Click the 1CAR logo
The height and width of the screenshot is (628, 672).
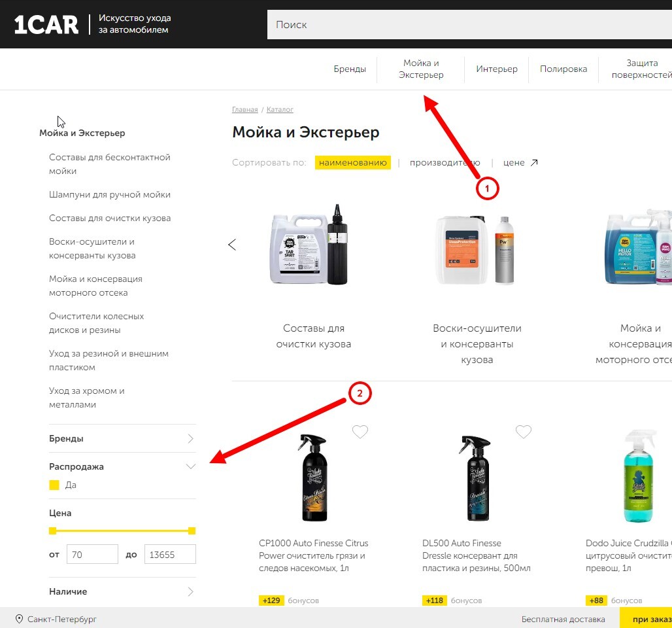coord(46,24)
